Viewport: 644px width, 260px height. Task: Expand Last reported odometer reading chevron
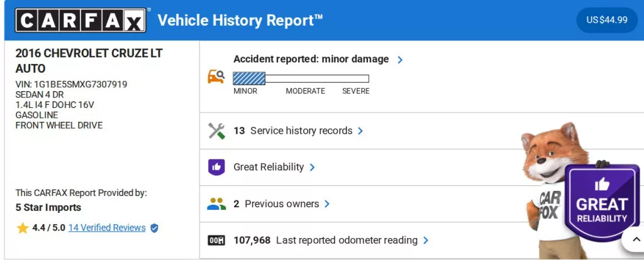[x=426, y=240]
